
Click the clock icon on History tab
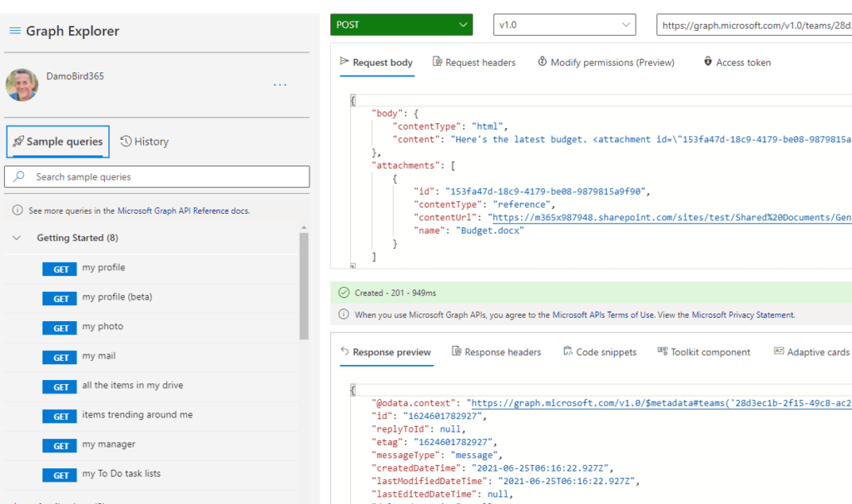tap(126, 141)
